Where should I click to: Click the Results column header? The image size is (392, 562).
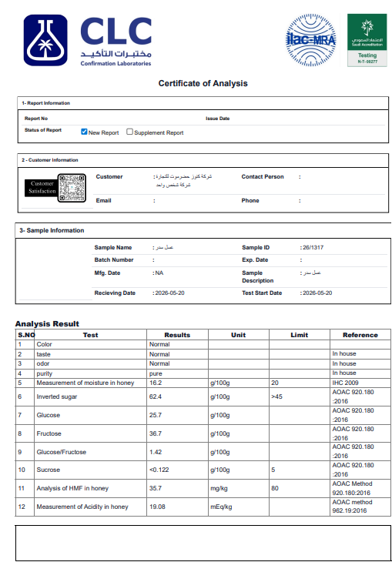click(177, 335)
